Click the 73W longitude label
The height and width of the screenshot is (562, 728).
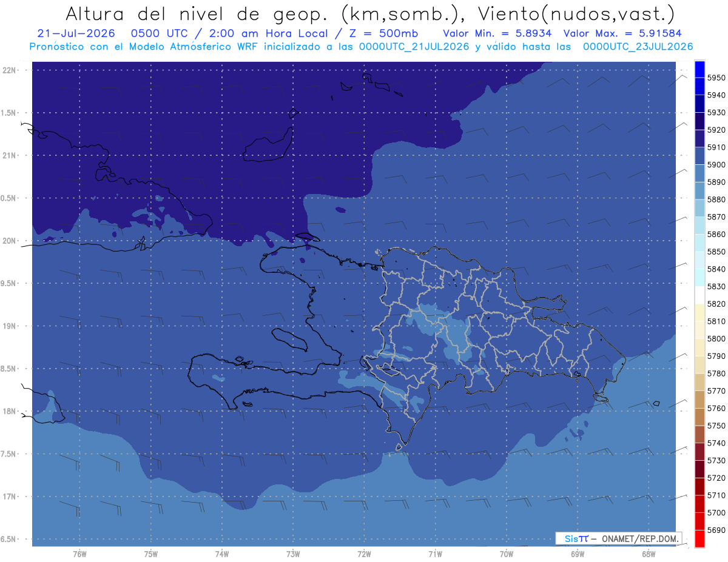click(x=293, y=554)
